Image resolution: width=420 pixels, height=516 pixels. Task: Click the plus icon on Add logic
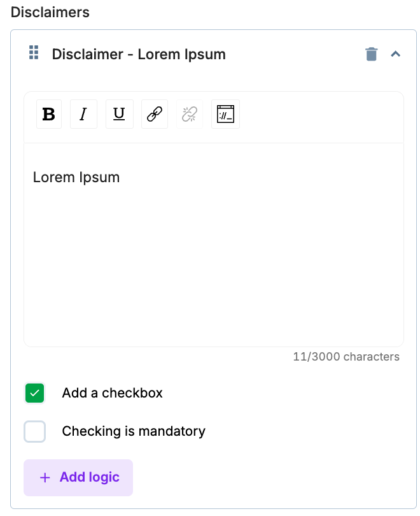click(45, 478)
